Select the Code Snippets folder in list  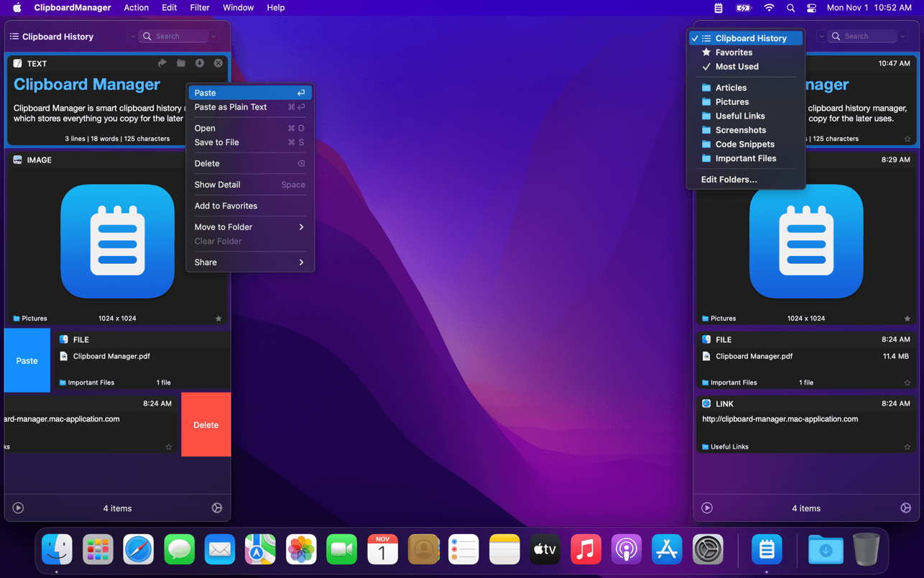[744, 144]
